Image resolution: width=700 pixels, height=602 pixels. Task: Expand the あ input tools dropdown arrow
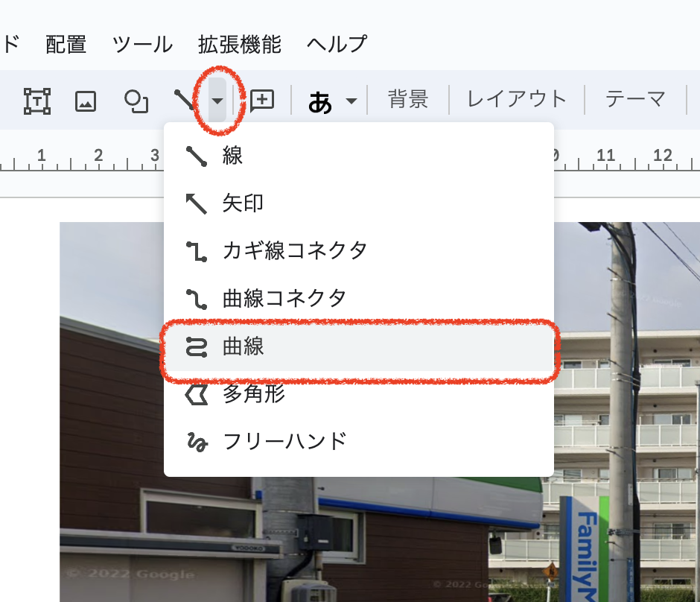(351, 101)
